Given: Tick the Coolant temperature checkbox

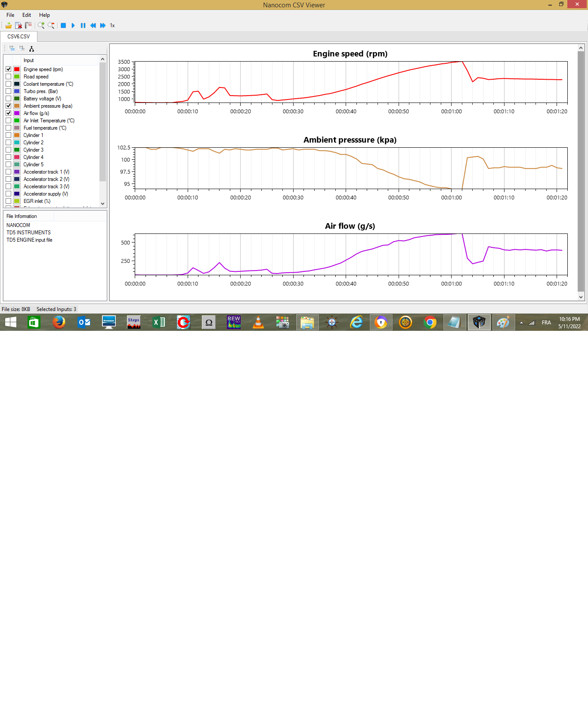Looking at the screenshot, I should [9, 84].
